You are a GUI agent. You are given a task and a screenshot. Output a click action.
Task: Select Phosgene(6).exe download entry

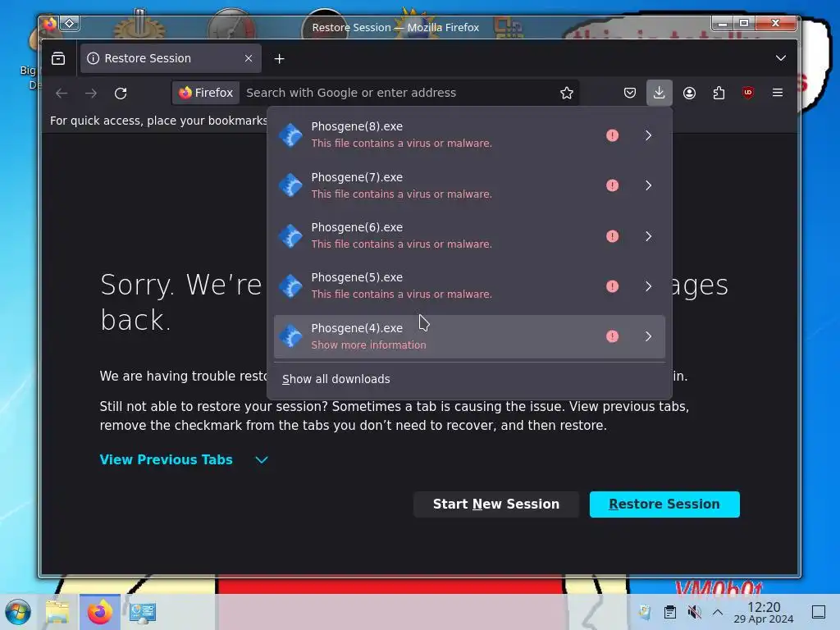click(x=469, y=235)
